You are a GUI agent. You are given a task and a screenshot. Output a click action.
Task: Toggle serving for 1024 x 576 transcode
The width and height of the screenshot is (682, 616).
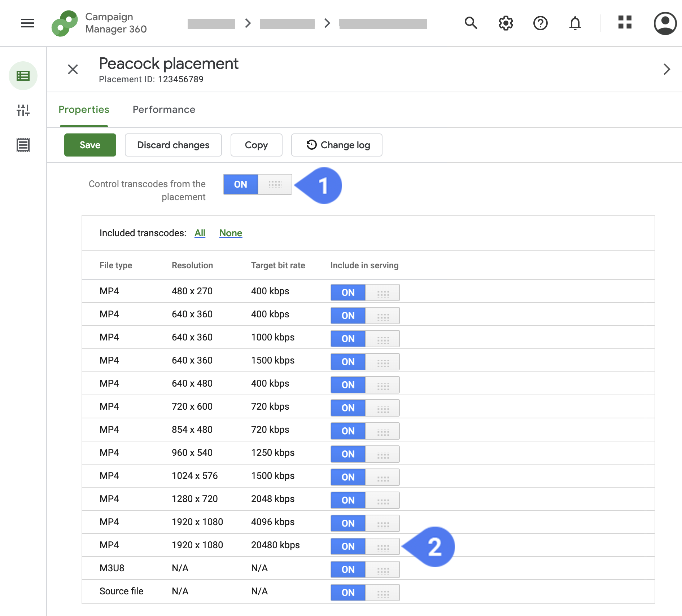click(365, 477)
